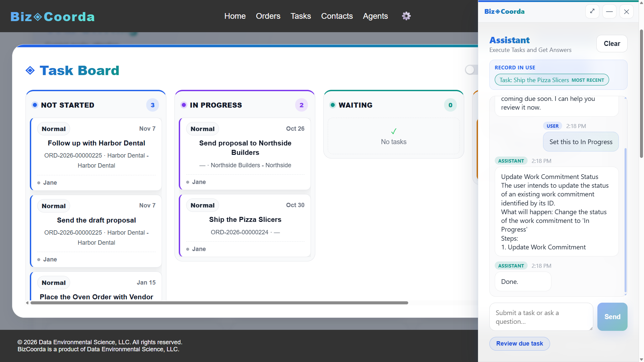The height and width of the screenshot is (362, 644).
Task: Open the Orders menu
Action: coord(268,16)
